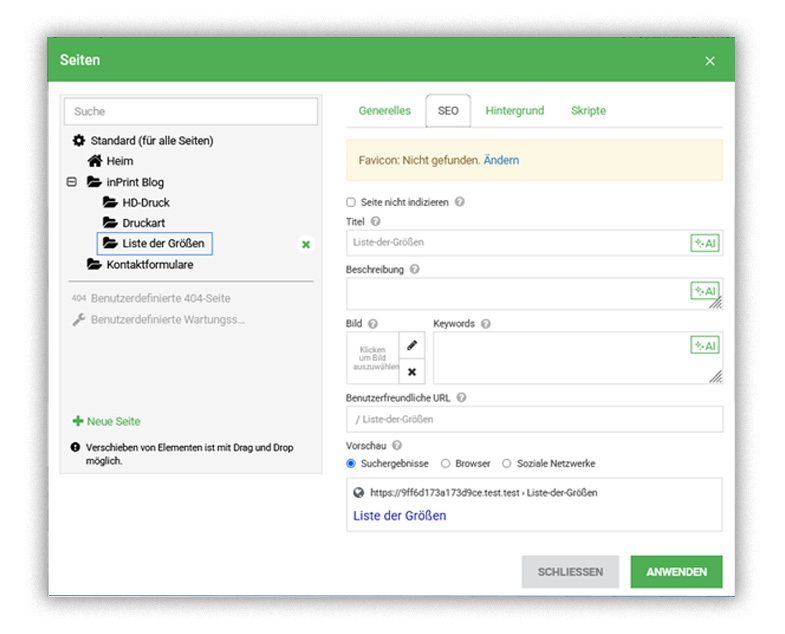
Task: Click the Ändern link for favicon
Action: [x=501, y=160]
